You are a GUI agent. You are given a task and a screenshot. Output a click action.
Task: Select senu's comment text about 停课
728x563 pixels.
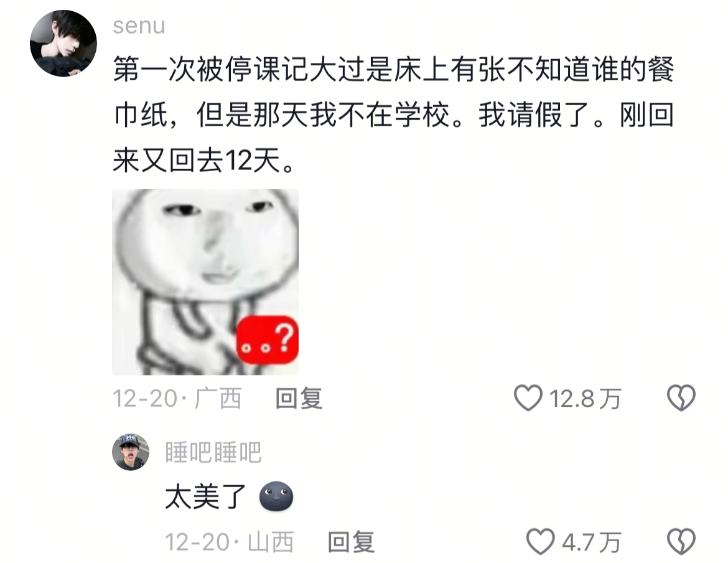pyautogui.click(x=393, y=115)
